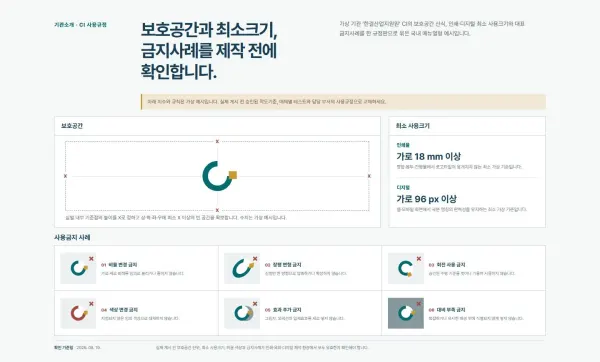600x362 pixels.
Task: Click the red X on the case 03 thumbnail
Action: (x=419, y=259)
